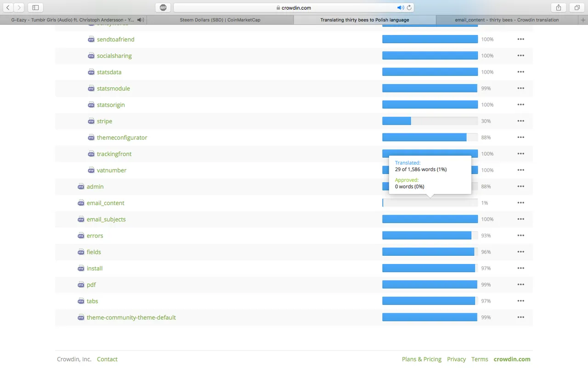Open the Plans & Pricing footer link
Viewport: 588px width, 368px height.
pos(422,359)
